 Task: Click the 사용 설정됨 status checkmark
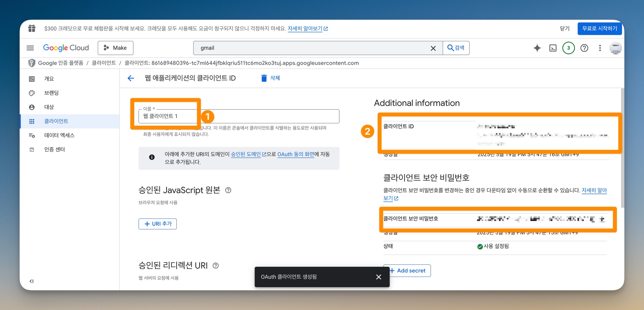(480, 246)
